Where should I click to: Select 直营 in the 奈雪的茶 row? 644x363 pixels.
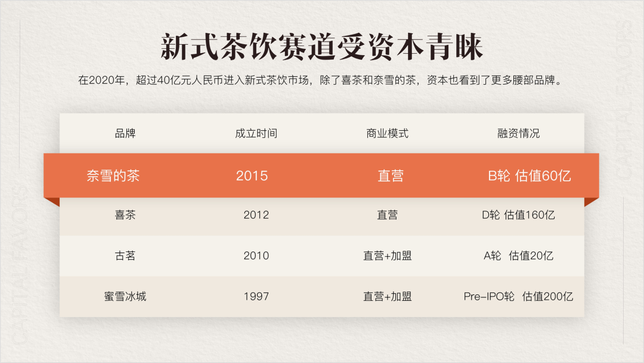391,176
